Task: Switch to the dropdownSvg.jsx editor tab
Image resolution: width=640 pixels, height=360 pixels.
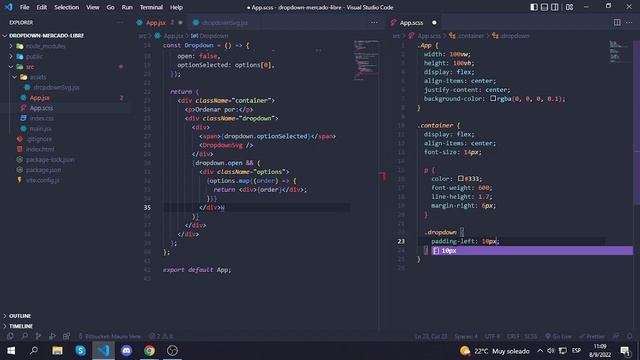Action: pos(224,23)
